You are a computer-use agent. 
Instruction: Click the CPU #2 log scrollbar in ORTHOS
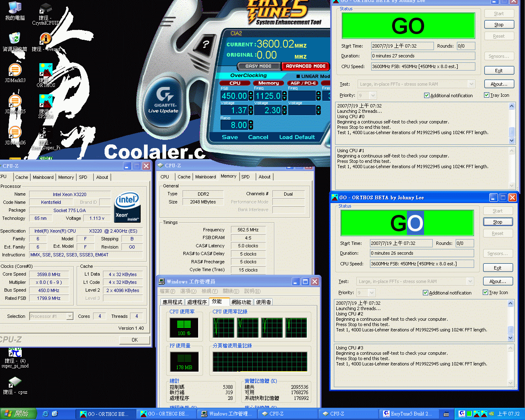coord(510,320)
